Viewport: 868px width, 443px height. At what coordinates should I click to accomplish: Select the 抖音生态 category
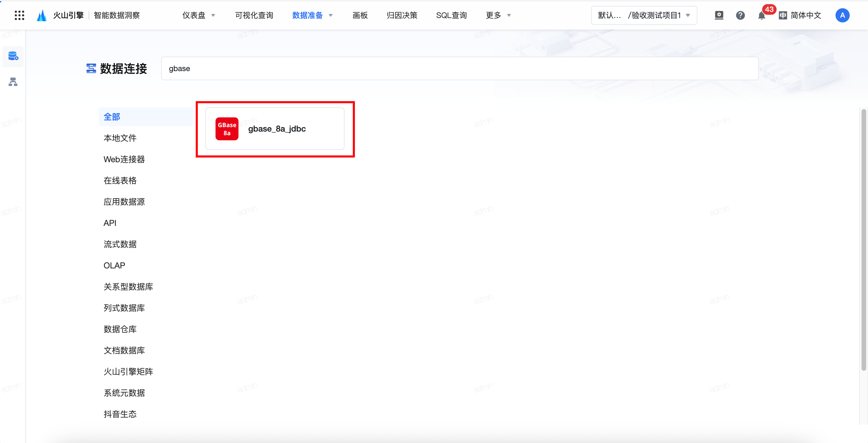(120, 414)
